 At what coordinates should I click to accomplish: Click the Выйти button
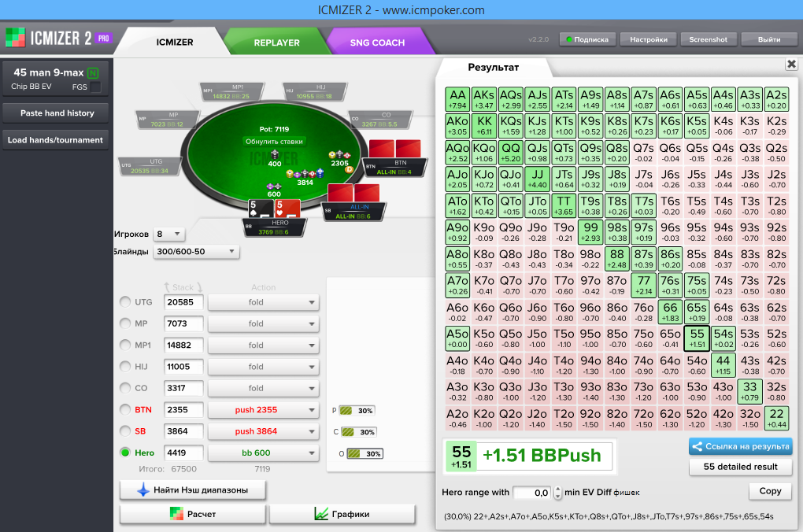coord(769,39)
